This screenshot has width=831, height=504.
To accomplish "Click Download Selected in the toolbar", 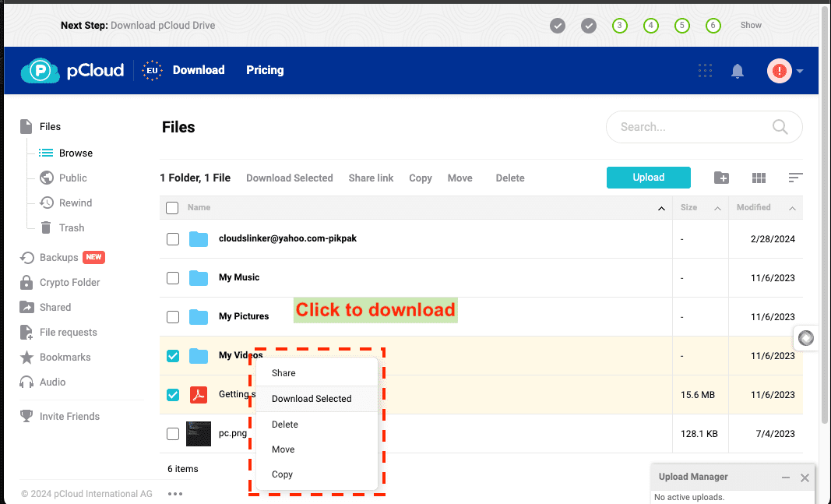I will click(290, 178).
